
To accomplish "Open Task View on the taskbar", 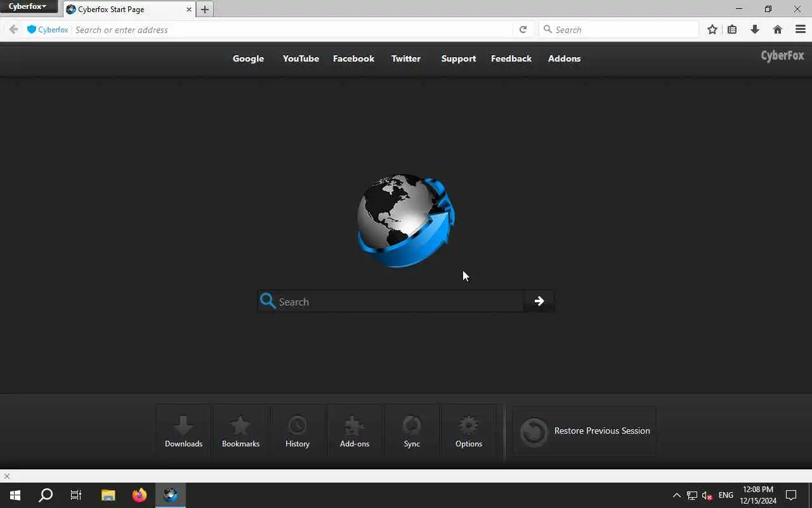I will 76,495.
